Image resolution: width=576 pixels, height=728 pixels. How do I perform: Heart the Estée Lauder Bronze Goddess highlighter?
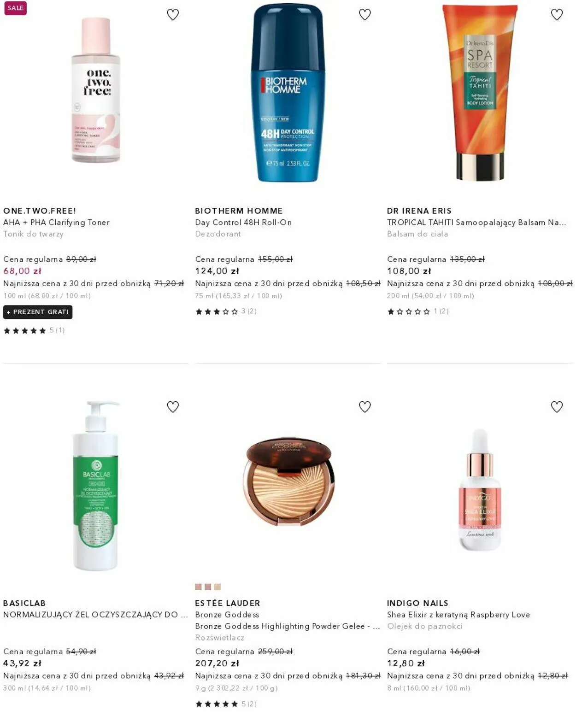365,407
